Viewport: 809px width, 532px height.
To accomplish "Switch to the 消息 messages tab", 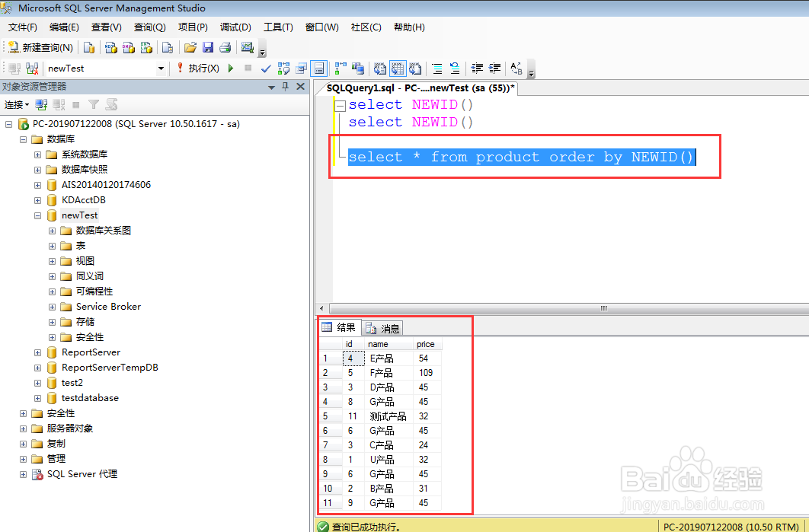I will point(383,328).
